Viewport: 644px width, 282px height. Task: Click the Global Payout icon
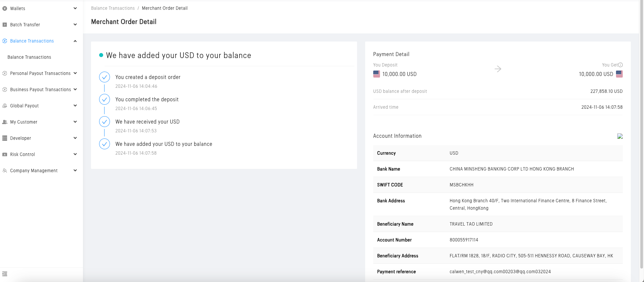(5, 106)
